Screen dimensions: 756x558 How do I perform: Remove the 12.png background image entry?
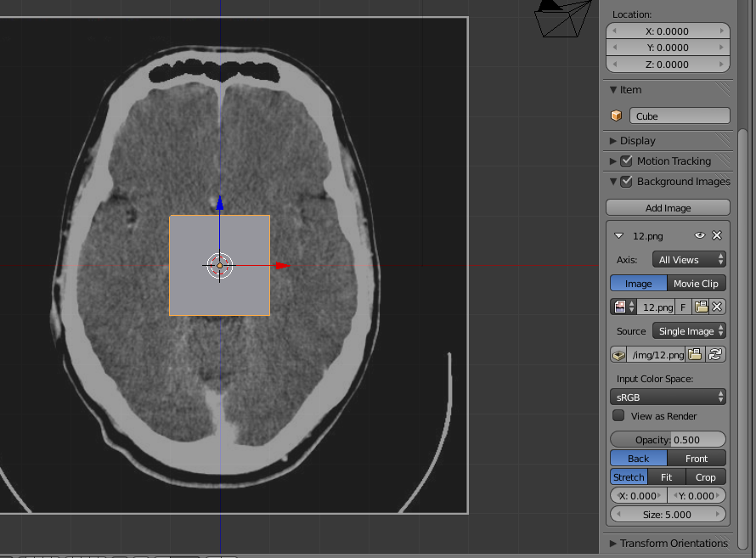coord(717,235)
